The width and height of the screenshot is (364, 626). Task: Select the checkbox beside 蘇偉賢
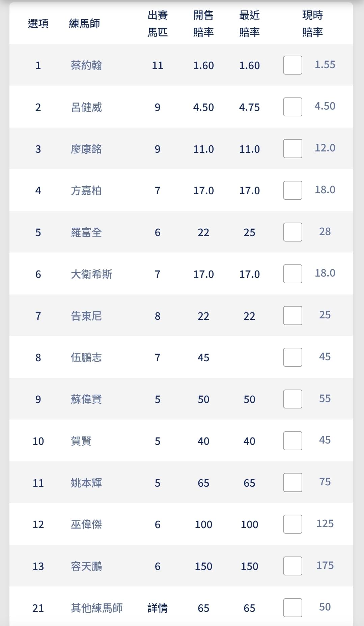point(292,399)
